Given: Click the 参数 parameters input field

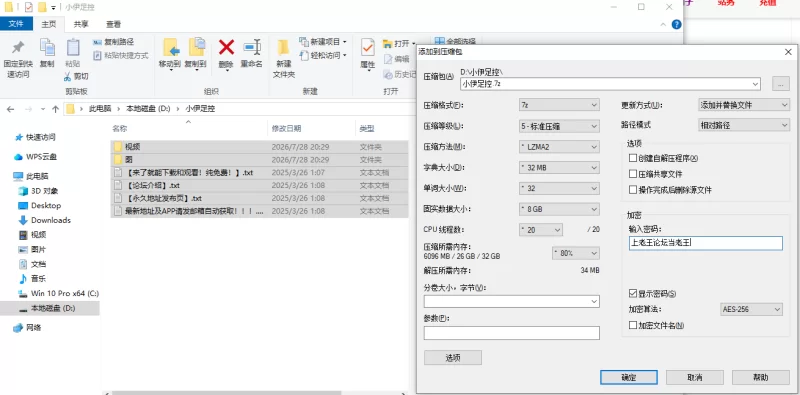Looking at the screenshot, I should coord(512,333).
